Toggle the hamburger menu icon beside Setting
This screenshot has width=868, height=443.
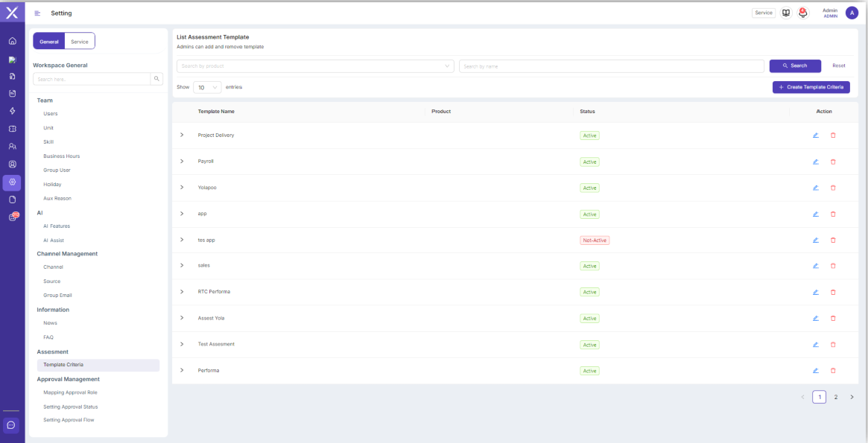[38, 13]
